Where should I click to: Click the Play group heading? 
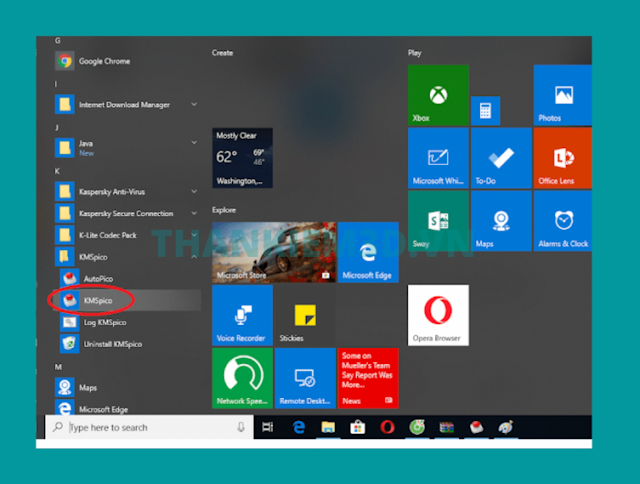414,53
